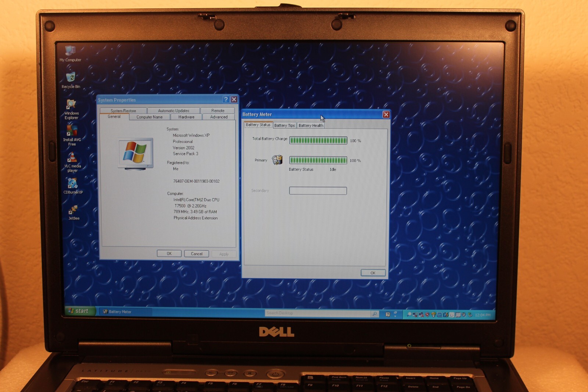The image size is (588, 392).
Task: Click the Search Desktop input field
Action: pyautogui.click(x=318, y=313)
